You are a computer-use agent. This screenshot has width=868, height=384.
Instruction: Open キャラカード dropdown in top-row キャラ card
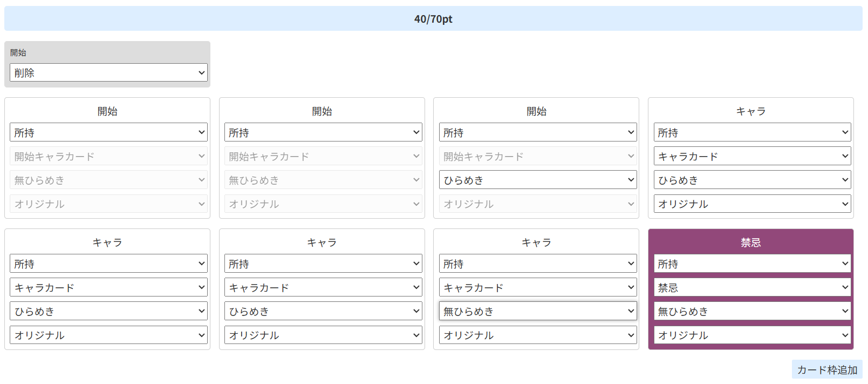(752, 157)
